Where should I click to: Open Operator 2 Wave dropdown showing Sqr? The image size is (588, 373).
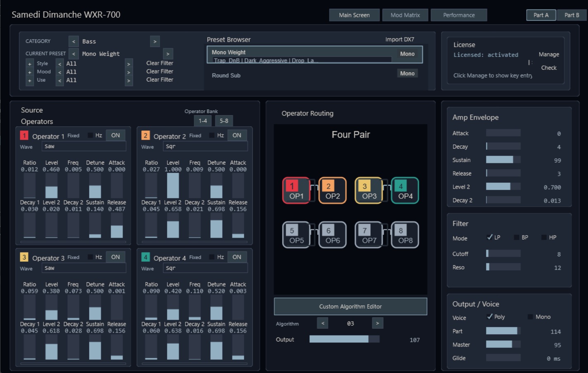(x=205, y=146)
